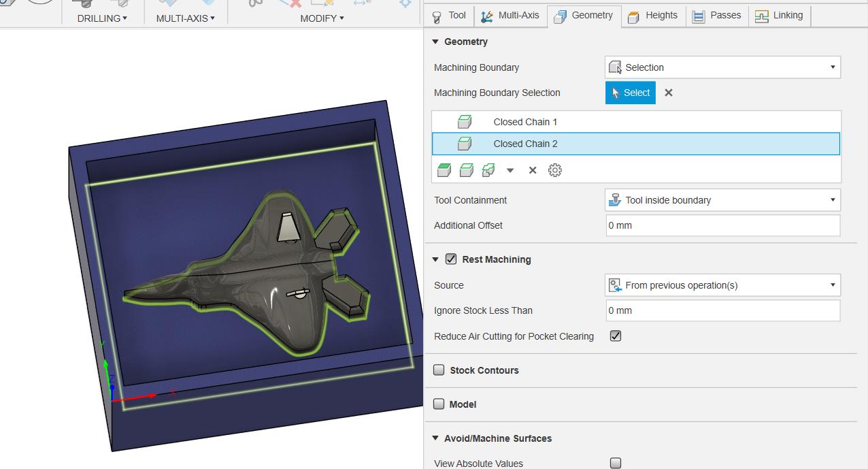Click the Ignore Stock Less Than field
The width and height of the screenshot is (868, 469).
723,310
